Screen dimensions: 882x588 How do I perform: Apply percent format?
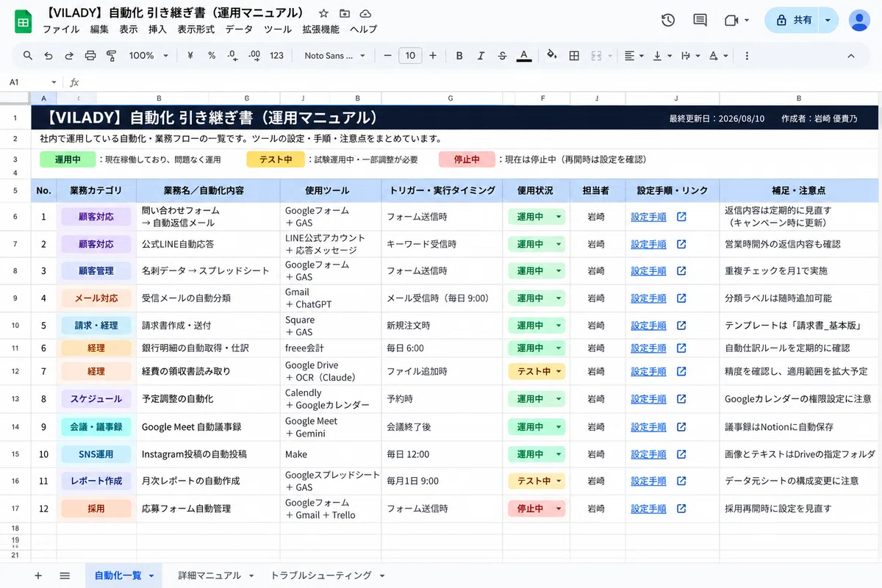[212, 56]
